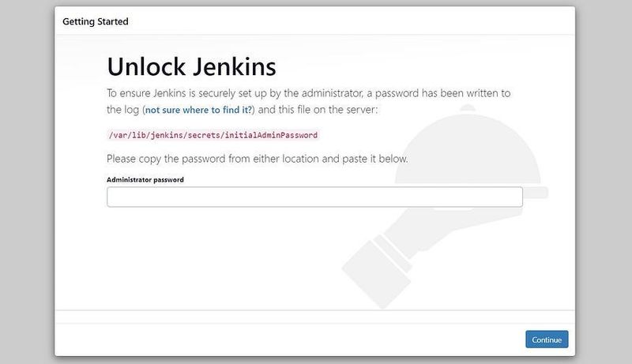
Task: Click the "Please copy the password" instruction text
Action: point(257,159)
